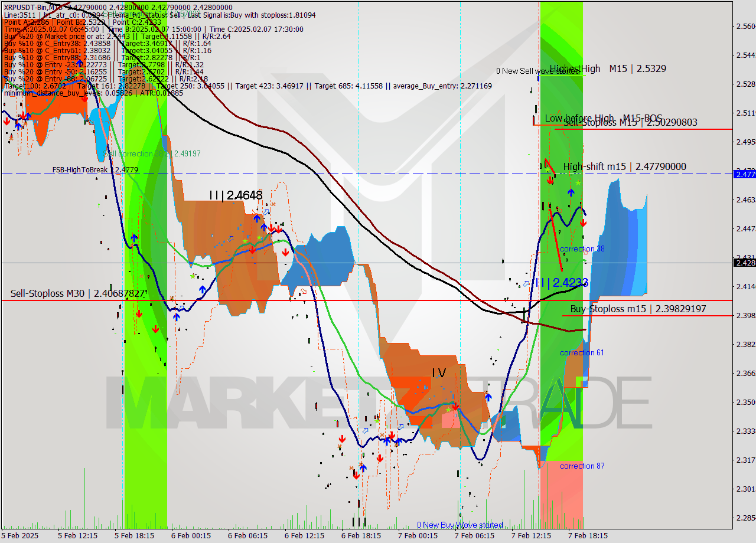Screen dimensions: 756x543
Task: Select the blue up arrow buy signal near 2.4648 label
Action: 257,218
